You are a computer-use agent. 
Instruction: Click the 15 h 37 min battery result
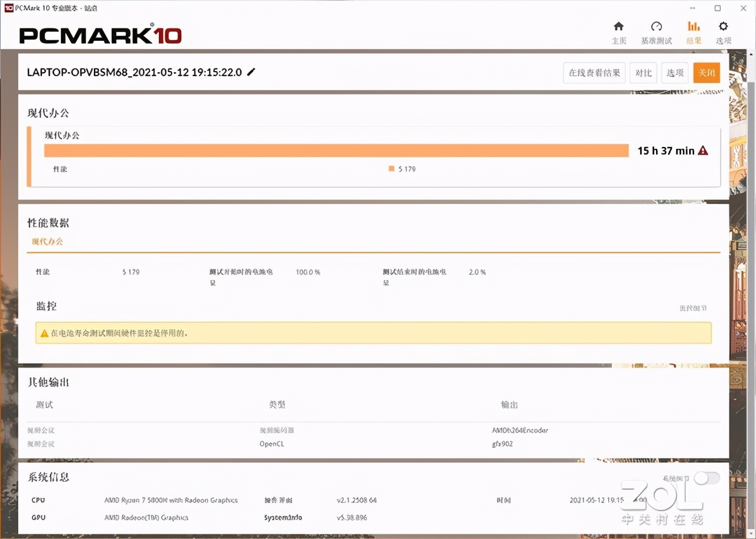pyautogui.click(x=666, y=151)
